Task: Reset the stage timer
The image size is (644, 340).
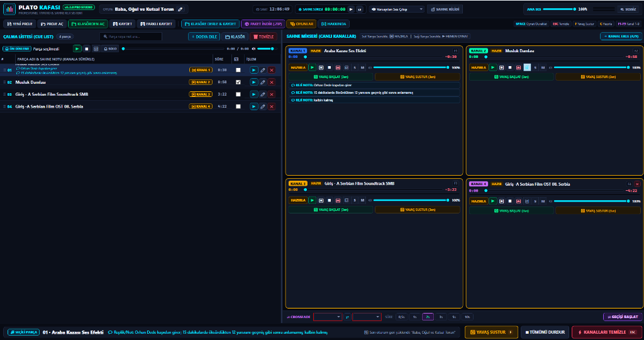Action: point(359,9)
